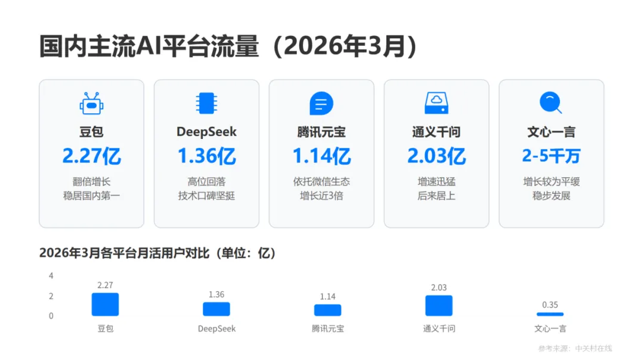Click the y-axis value 0
The height and width of the screenshot is (362, 644).
(51, 316)
